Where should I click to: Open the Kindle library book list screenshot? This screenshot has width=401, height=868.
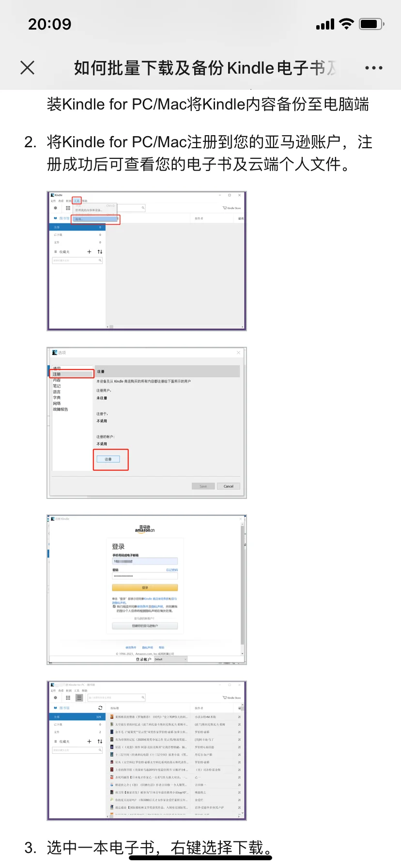click(147, 751)
